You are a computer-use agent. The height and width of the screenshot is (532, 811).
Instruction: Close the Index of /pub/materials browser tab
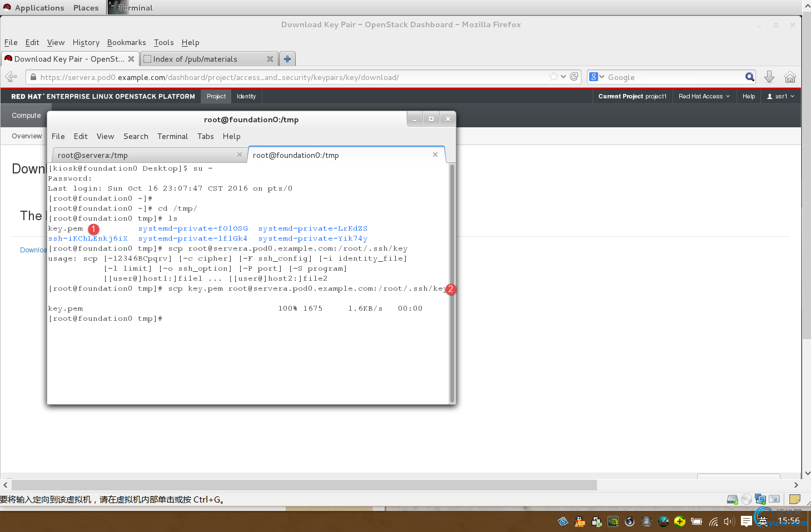coord(270,59)
